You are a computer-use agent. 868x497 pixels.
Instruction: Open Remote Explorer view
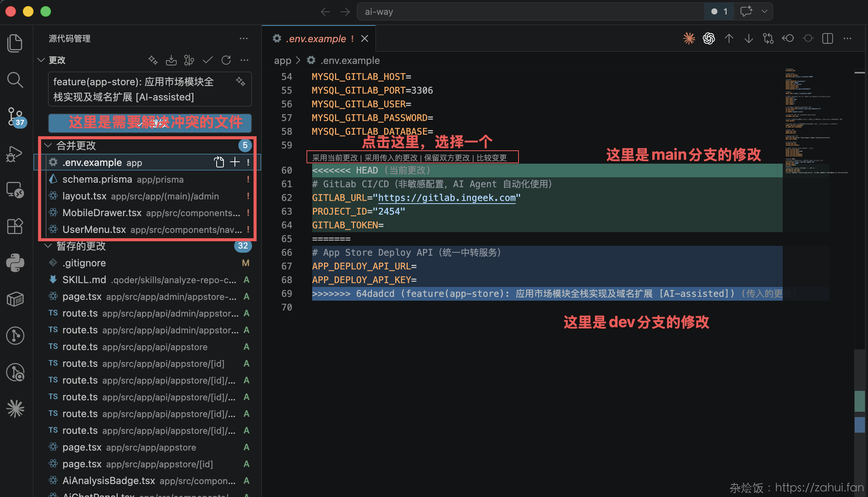[15, 190]
